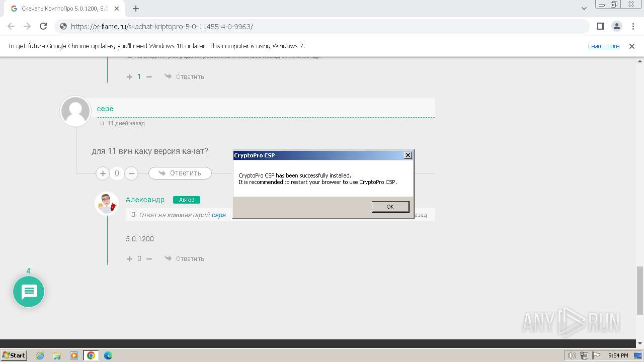Viewport: 644px width, 362px height.
Task: Click the x-flame.ru URL address bar
Action: tap(322, 26)
